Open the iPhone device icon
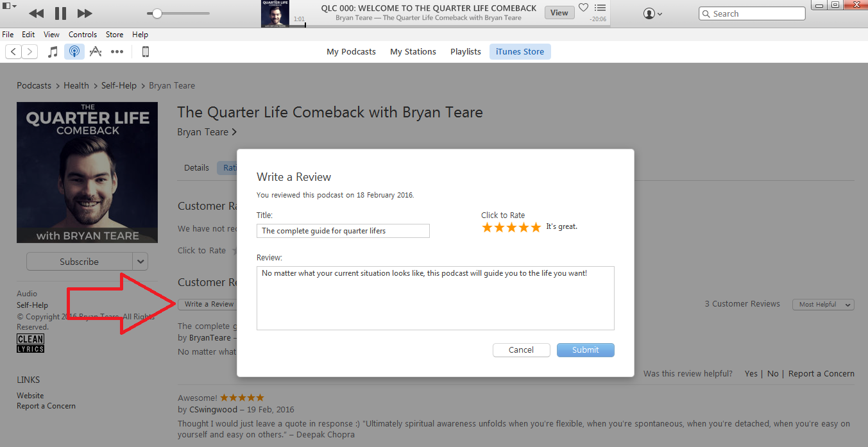Image resolution: width=868 pixels, height=447 pixels. click(x=146, y=52)
